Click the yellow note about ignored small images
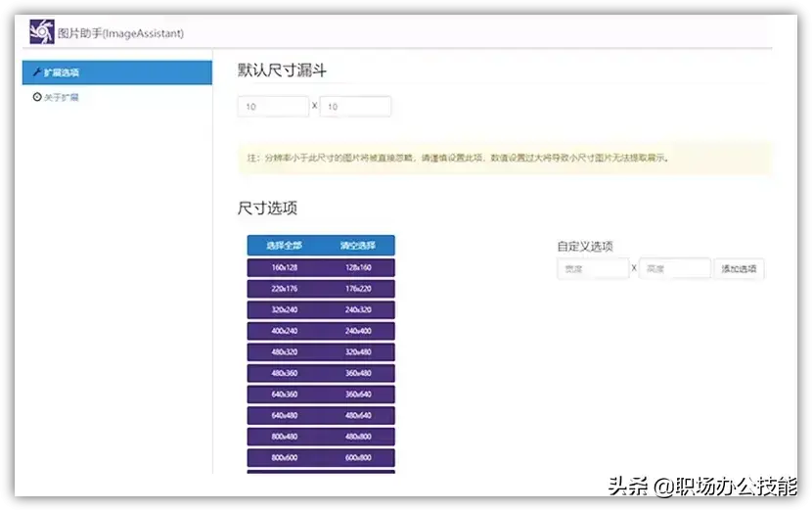Viewport: 812px width, 511px height. [x=505, y=158]
